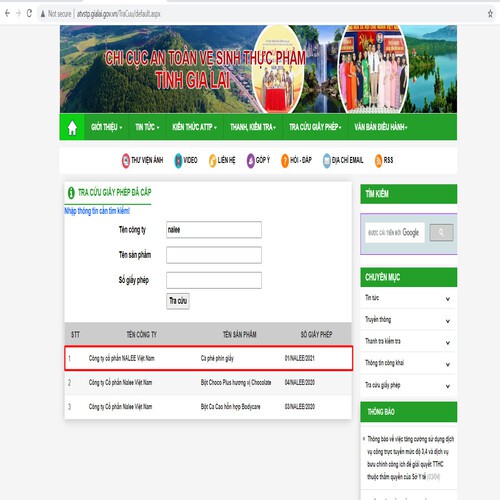Click the Not secure warning icon

click(43, 14)
